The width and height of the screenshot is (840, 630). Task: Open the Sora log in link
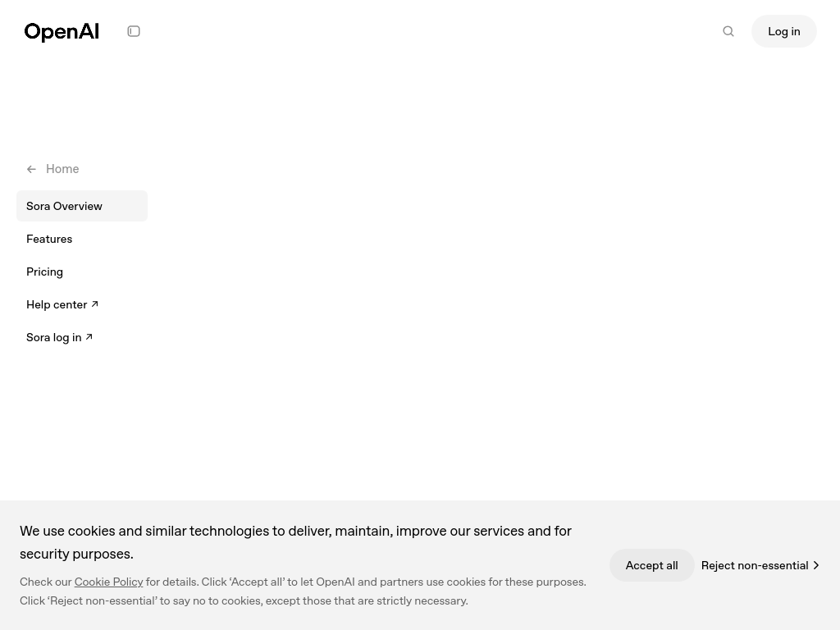point(53,337)
